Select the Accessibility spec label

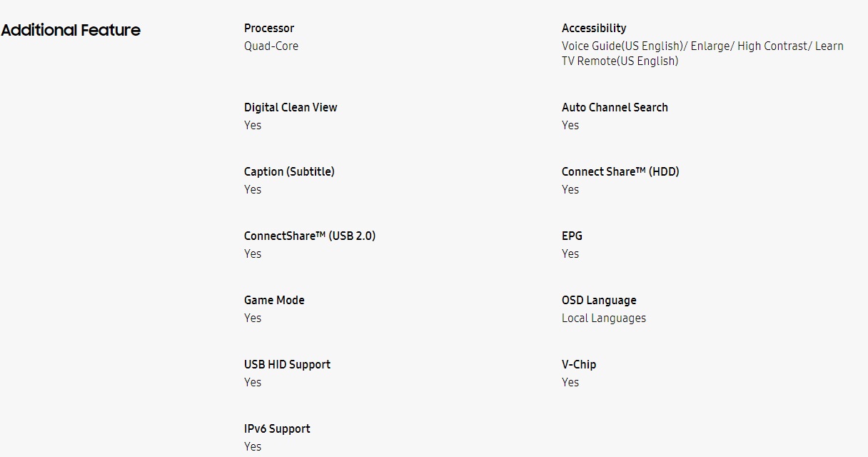tap(594, 28)
